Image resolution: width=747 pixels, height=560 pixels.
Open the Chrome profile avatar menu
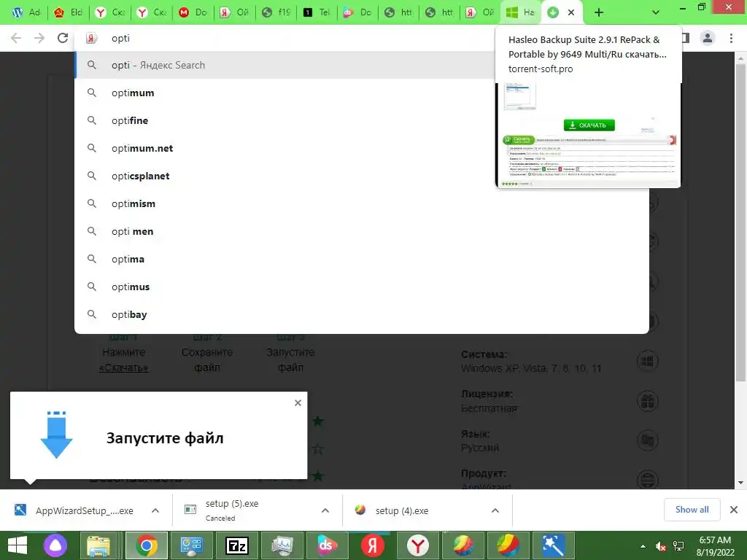(708, 38)
